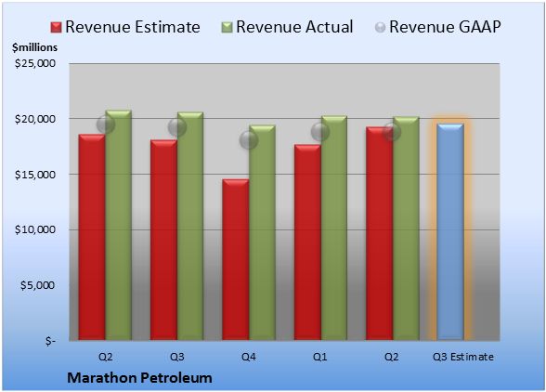Click the green Revenue Actual legend swatch
The height and width of the screenshot is (392, 546).
[227, 28]
